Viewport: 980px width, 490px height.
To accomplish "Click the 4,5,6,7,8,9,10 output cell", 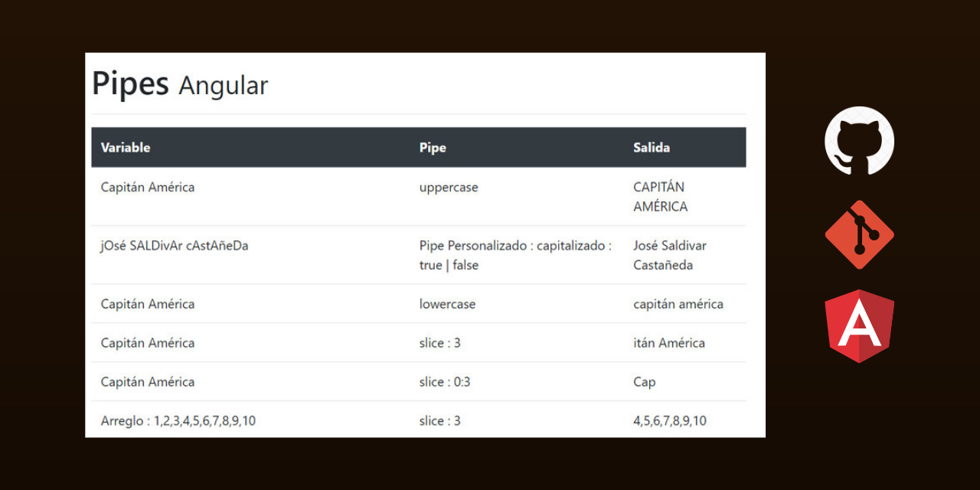I will [x=670, y=421].
